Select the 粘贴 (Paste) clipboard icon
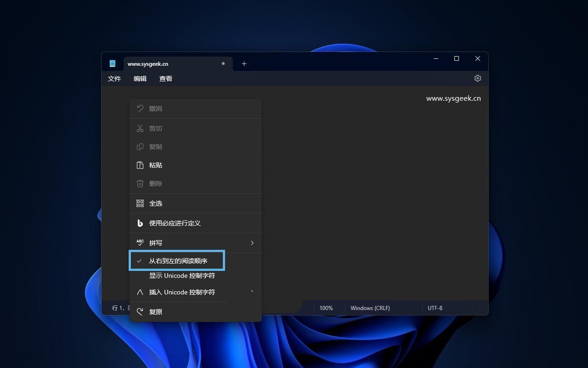The width and height of the screenshot is (588, 368). (x=140, y=165)
